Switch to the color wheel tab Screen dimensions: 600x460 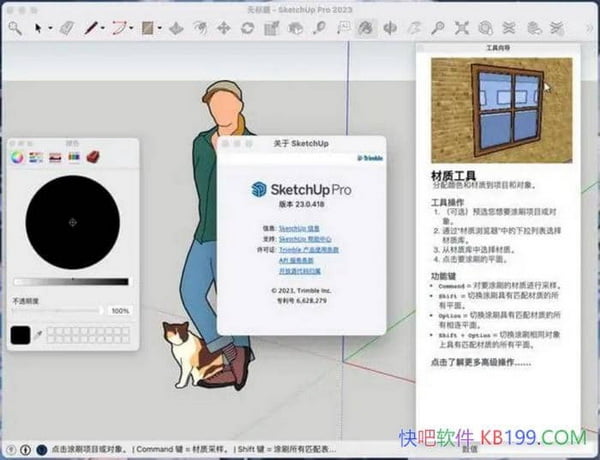click(x=16, y=157)
